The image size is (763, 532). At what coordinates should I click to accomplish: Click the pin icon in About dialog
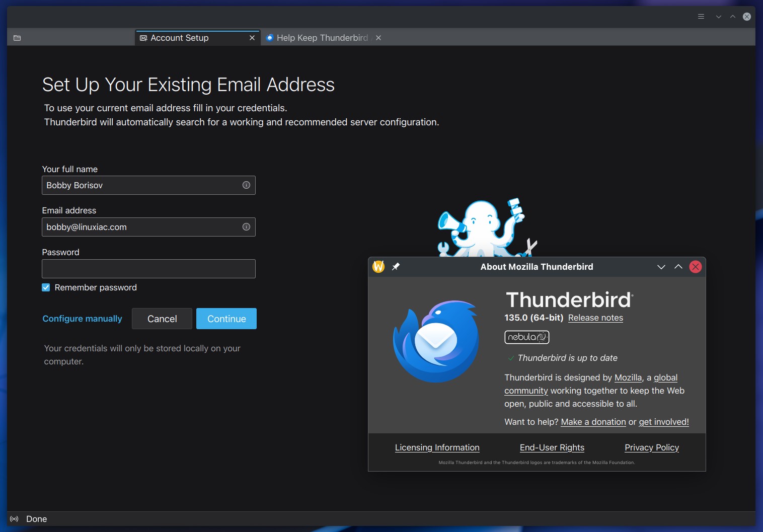pyautogui.click(x=396, y=267)
